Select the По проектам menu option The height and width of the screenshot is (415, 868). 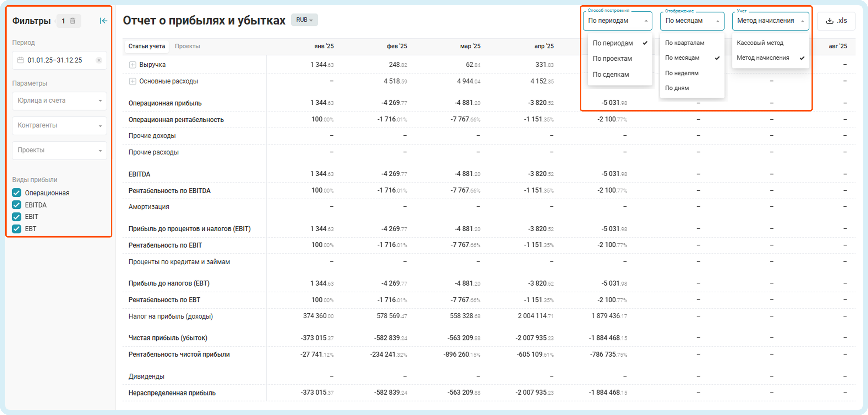pyautogui.click(x=612, y=59)
